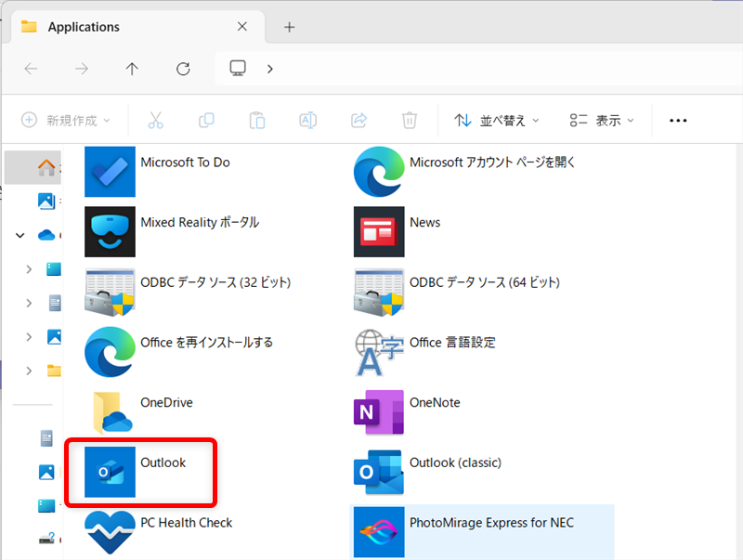Viewport: 743px width, 560px height.
Task: Collapse the OneDrive tree node in sidebar
Action: click(20, 236)
